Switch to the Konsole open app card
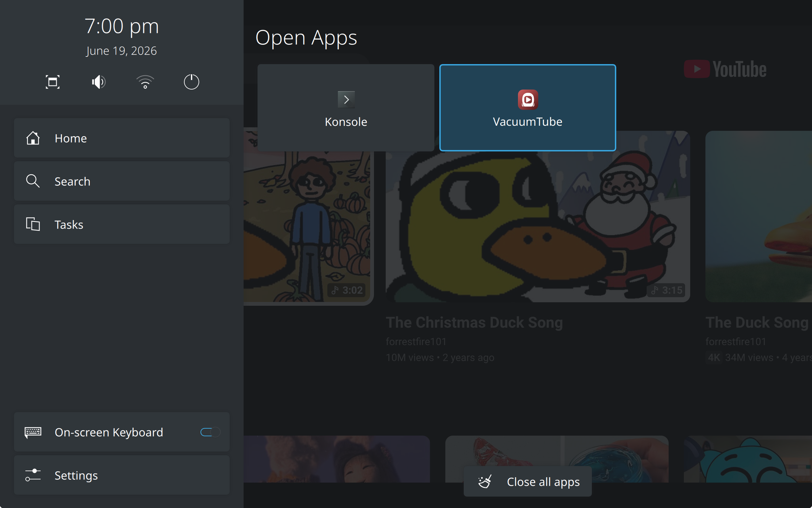Screen dimensions: 812x508 click(346, 108)
